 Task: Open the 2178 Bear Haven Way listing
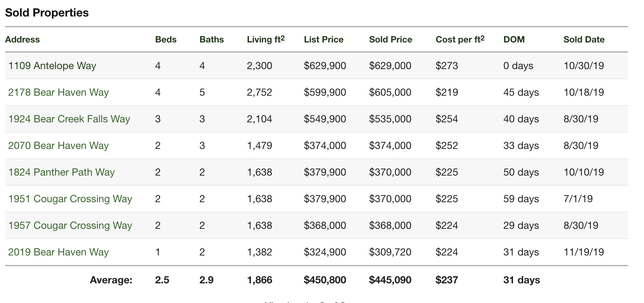[58, 92]
